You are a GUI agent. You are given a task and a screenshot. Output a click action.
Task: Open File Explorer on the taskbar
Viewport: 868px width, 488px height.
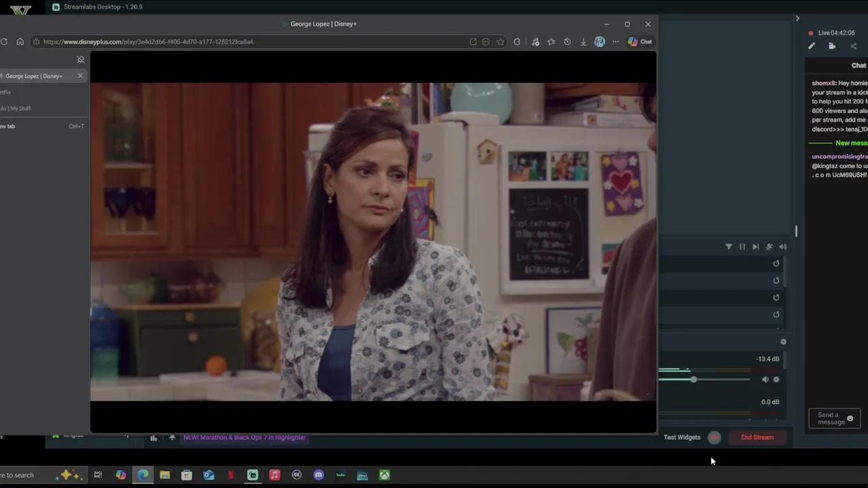click(165, 475)
